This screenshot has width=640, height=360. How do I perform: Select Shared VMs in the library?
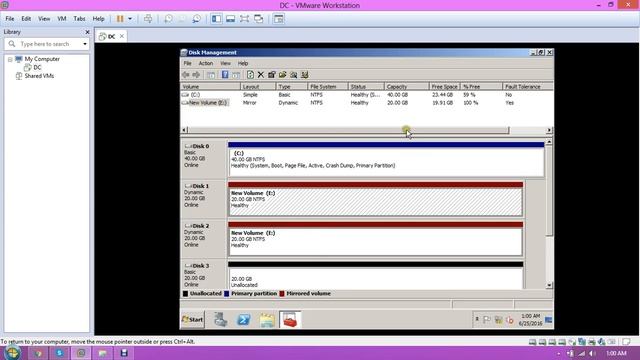pyautogui.click(x=39, y=76)
